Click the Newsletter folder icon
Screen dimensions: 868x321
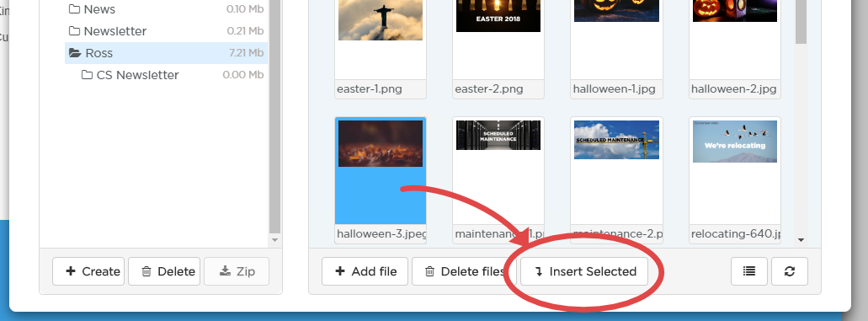pos(74,31)
